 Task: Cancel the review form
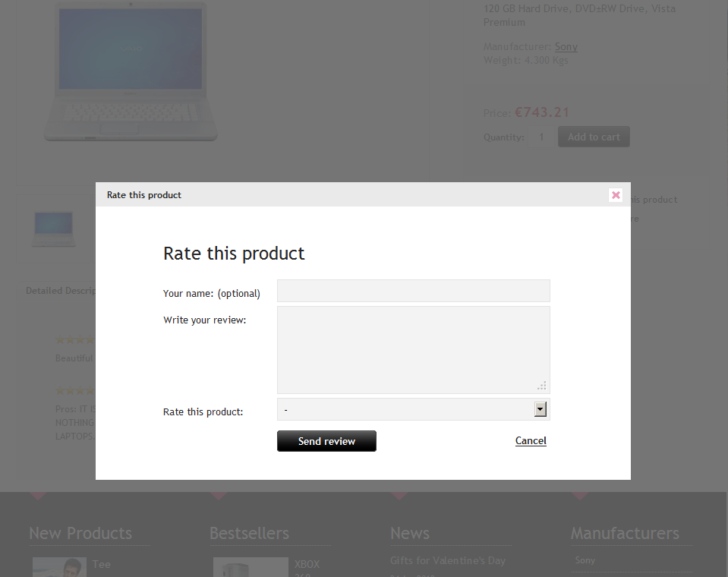[x=531, y=441]
